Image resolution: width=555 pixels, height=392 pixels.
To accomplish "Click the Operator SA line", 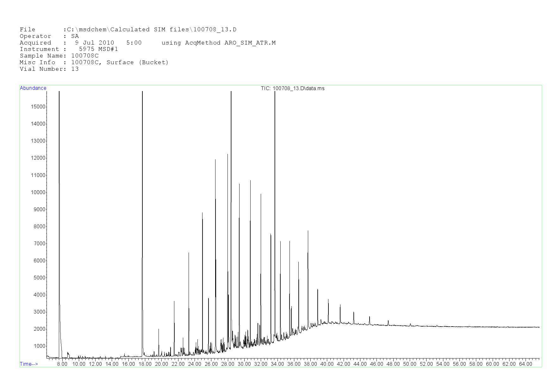I will pos(49,36).
